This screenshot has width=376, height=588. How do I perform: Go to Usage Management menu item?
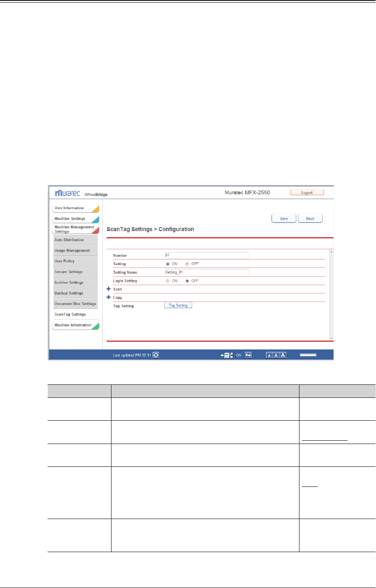click(75, 251)
